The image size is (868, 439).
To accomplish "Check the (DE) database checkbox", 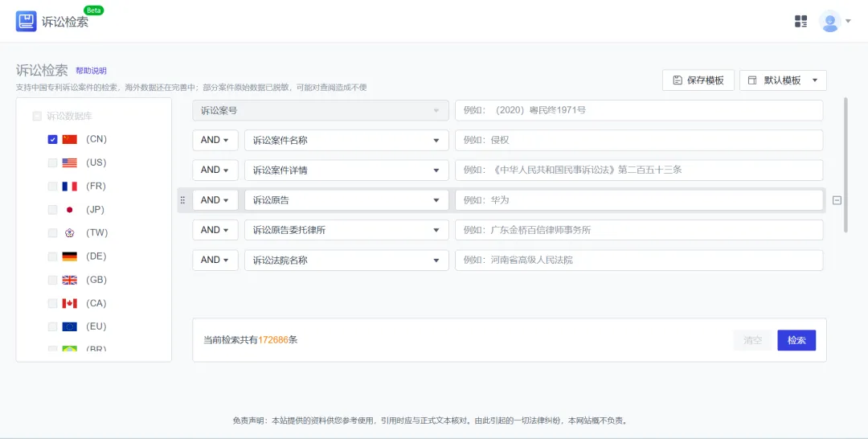I will [52, 256].
